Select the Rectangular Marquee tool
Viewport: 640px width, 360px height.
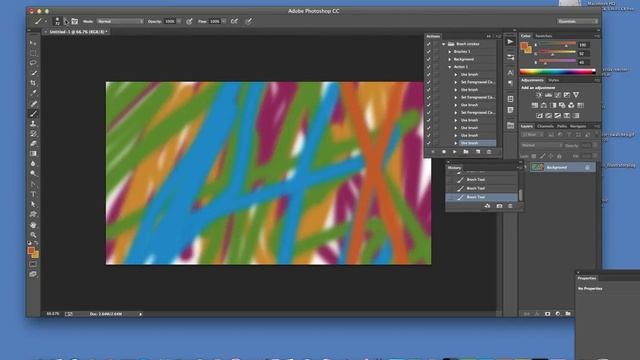33,53
